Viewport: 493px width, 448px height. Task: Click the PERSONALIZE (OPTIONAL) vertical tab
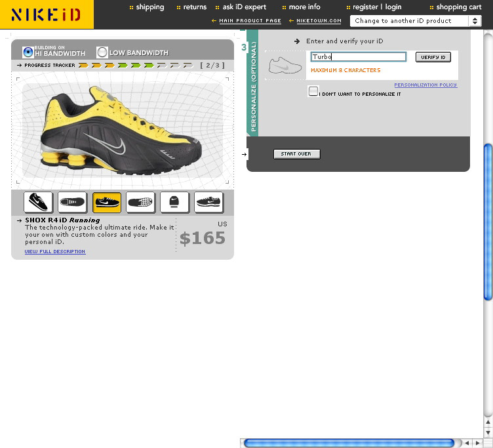click(x=254, y=83)
